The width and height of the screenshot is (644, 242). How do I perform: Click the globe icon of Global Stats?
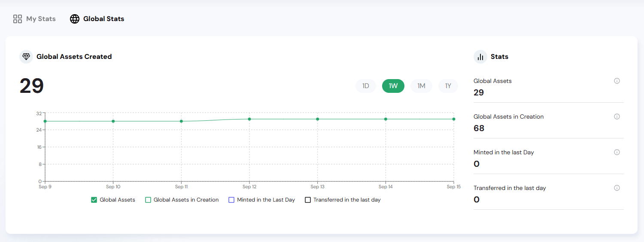75,19
